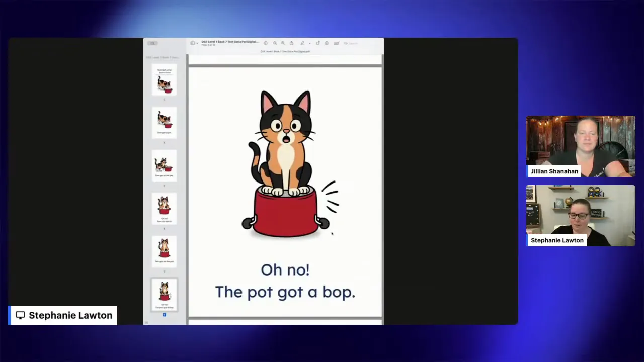
Task: Open the page 5 thumbnail in sidebar
Action: [164, 165]
